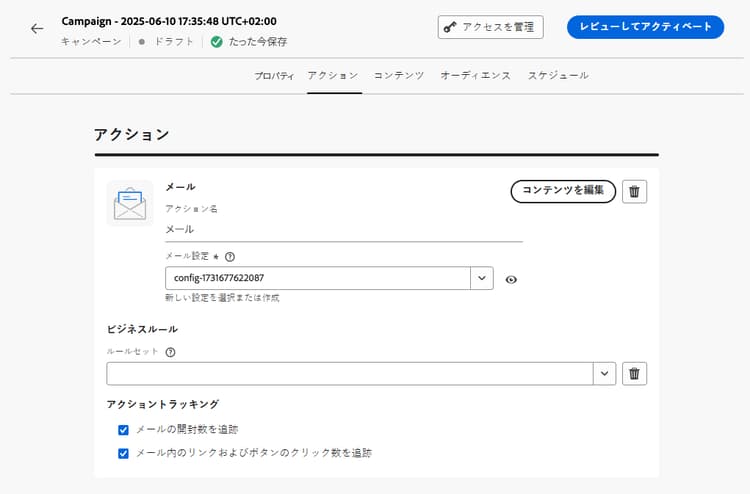Click レビューしてアクティベート button
750x494 pixels.
pyautogui.click(x=645, y=27)
